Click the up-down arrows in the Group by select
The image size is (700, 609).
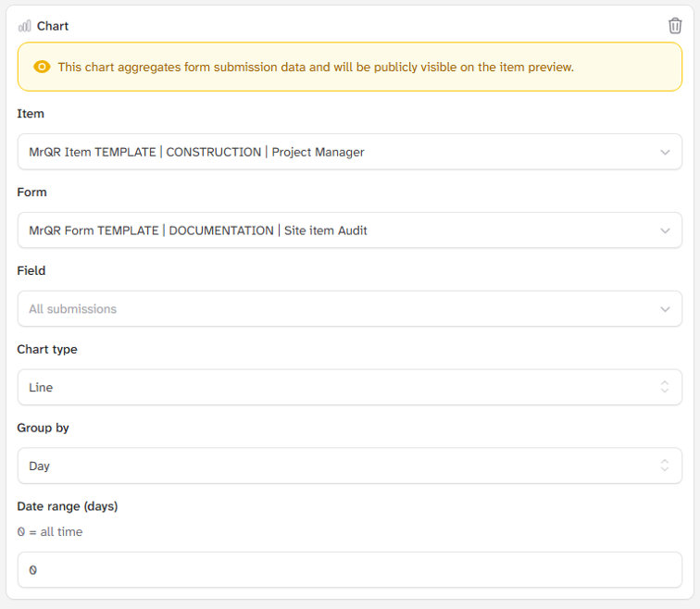[665, 466]
